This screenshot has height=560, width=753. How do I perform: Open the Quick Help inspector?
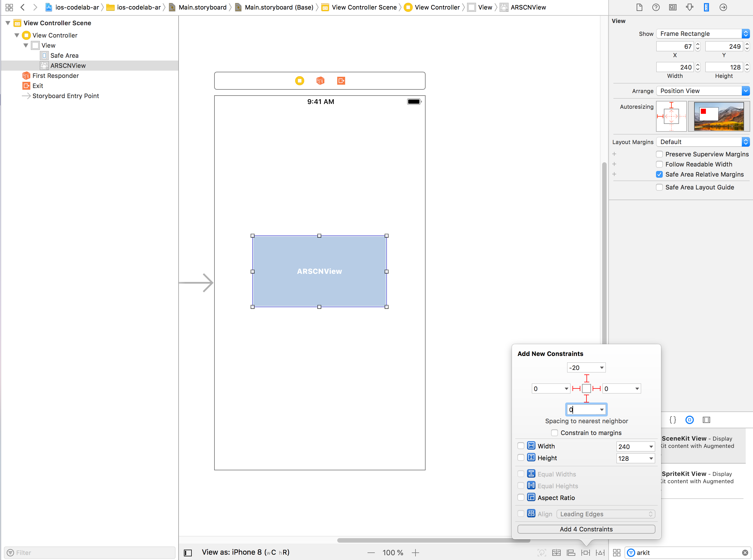tap(656, 7)
